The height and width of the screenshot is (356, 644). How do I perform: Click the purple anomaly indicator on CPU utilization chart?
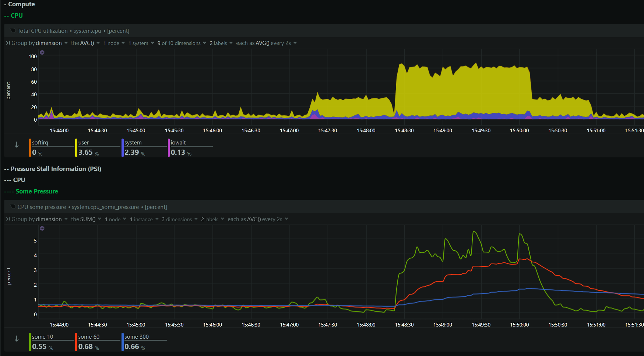click(x=42, y=52)
